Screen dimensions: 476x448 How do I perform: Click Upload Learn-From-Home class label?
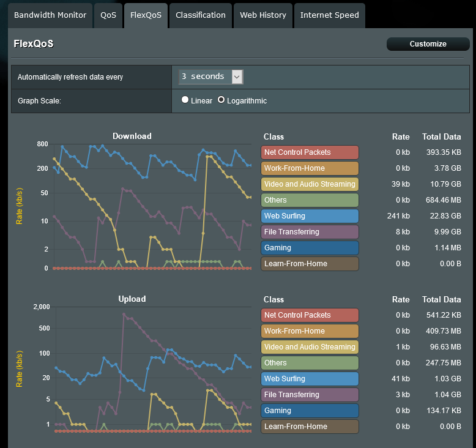tap(310, 427)
